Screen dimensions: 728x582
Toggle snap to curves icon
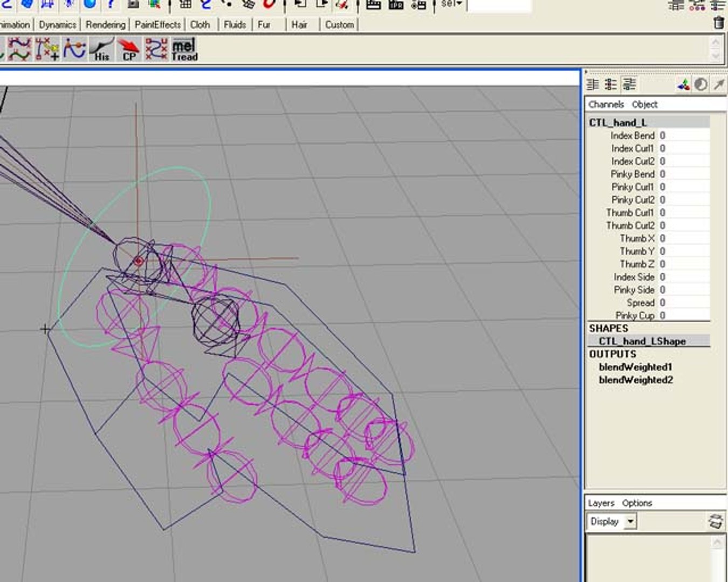206,5
